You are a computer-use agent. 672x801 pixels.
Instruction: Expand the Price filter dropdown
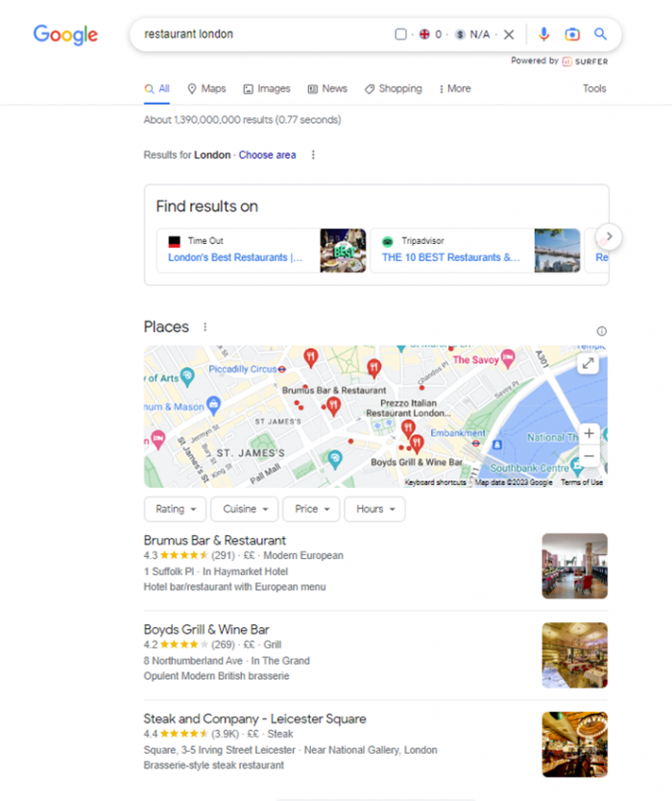click(x=311, y=509)
